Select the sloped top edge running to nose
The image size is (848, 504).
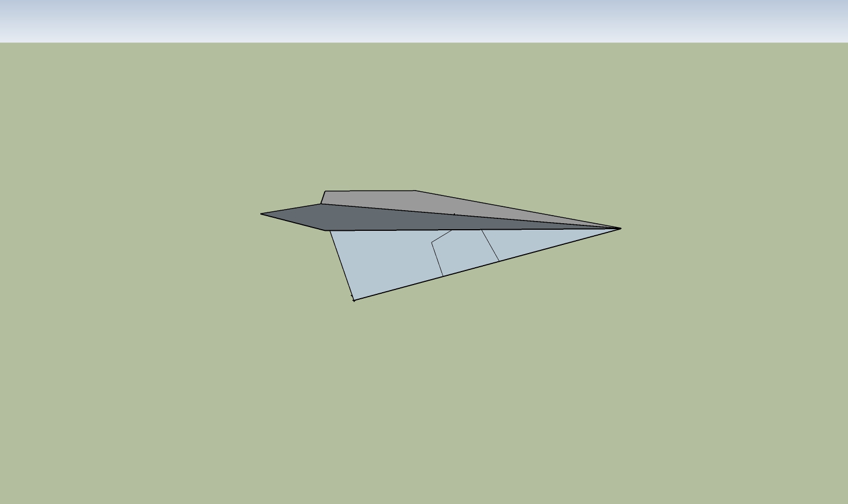pyautogui.click(x=516, y=210)
